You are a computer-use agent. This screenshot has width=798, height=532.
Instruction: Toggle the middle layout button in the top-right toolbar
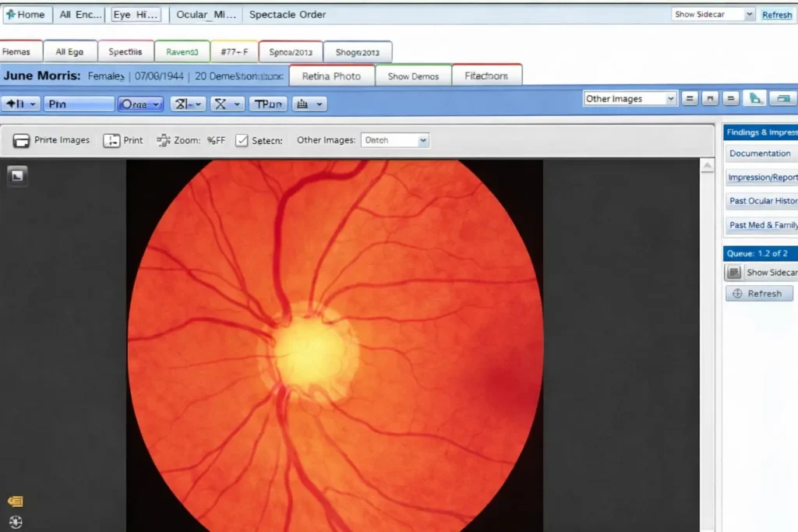[710, 98]
